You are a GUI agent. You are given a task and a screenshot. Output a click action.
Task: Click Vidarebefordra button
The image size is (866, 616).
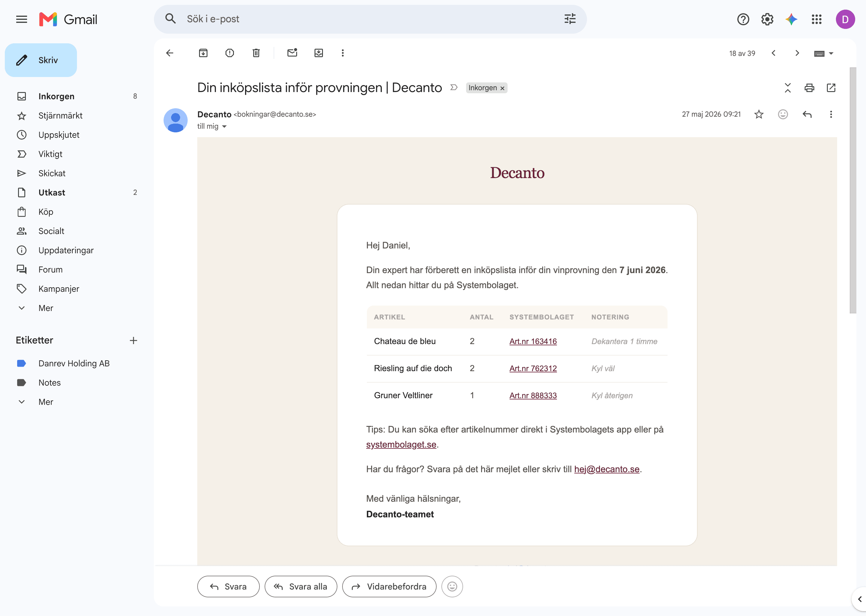tap(389, 587)
